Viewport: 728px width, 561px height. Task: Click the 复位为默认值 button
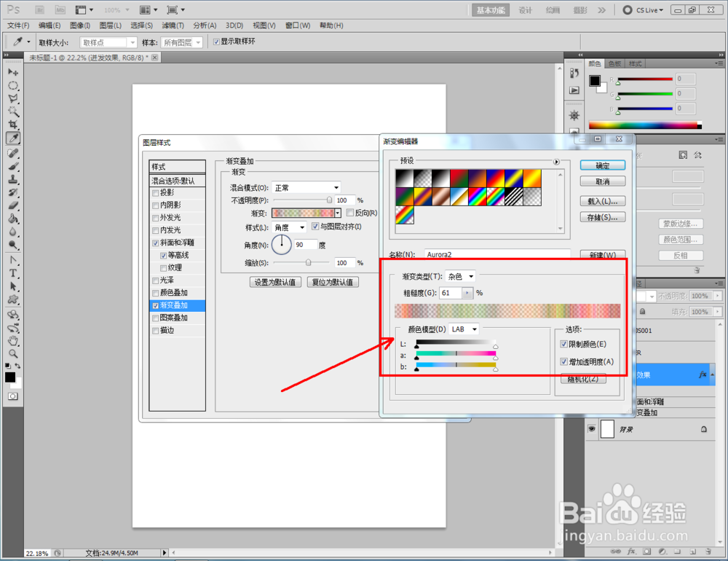333,282
